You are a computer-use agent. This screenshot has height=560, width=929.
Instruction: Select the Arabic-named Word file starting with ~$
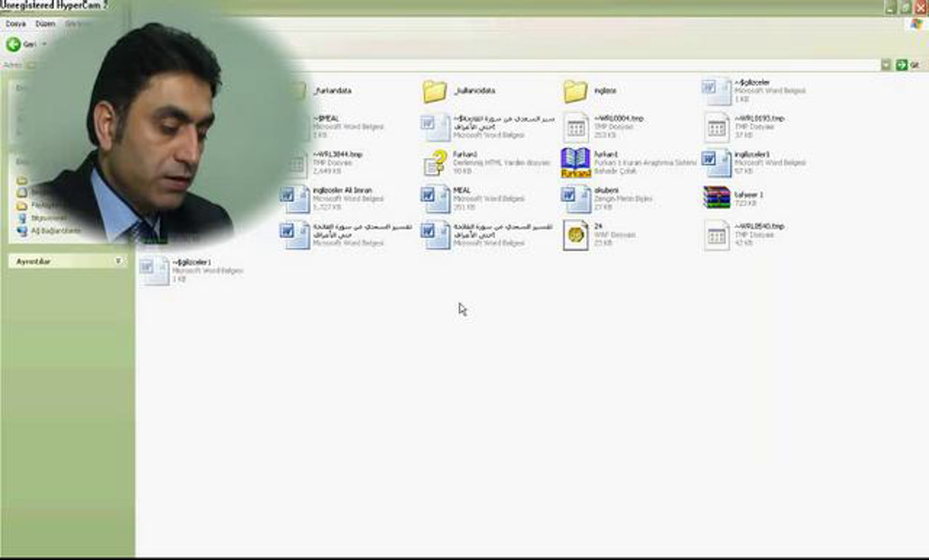click(x=435, y=127)
